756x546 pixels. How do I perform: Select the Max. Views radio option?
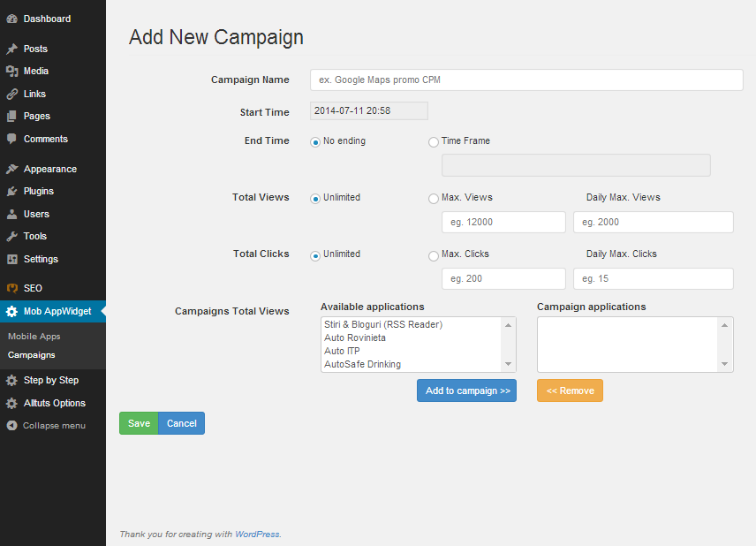point(434,199)
